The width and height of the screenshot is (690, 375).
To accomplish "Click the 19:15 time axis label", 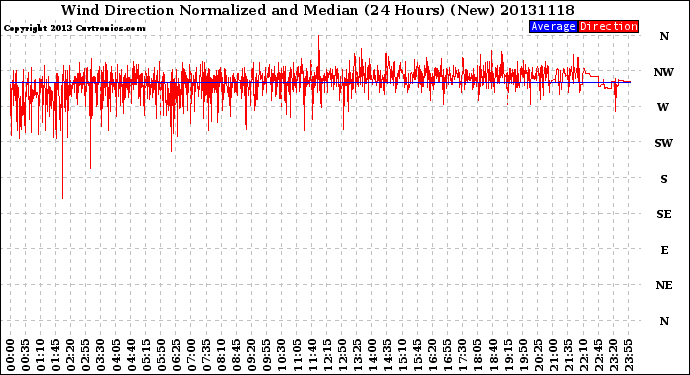I will click(x=508, y=355).
